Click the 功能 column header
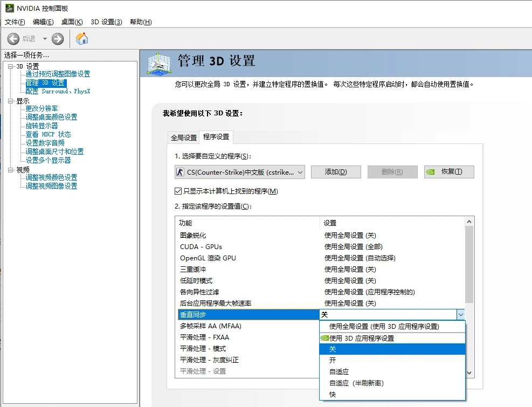Viewport: 532px width, 407px height. (248, 223)
